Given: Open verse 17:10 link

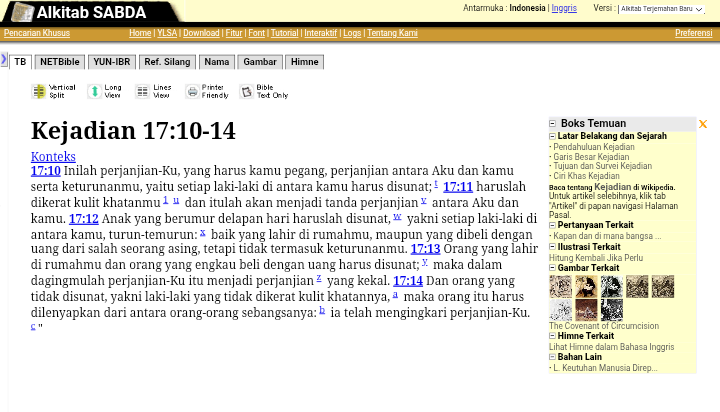Looking at the screenshot, I should [45, 171].
